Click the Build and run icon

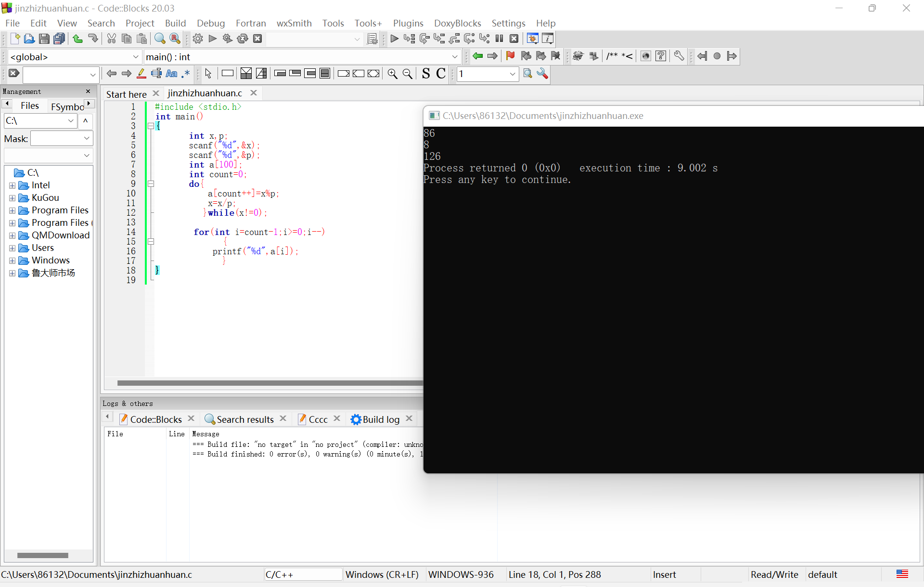point(228,39)
